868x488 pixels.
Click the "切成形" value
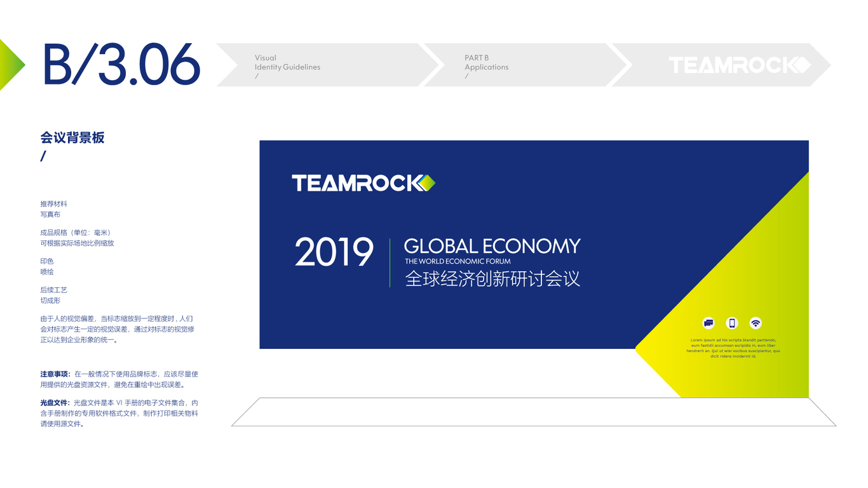point(50,301)
